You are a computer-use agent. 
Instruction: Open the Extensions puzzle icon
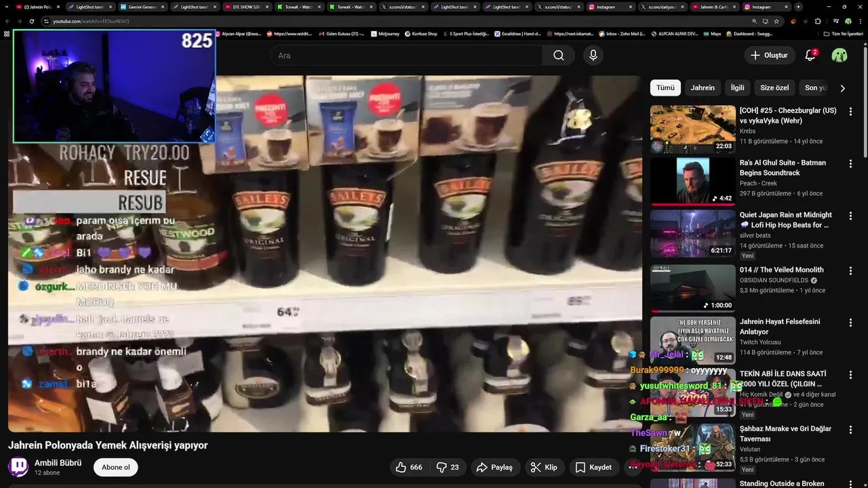point(817,21)
